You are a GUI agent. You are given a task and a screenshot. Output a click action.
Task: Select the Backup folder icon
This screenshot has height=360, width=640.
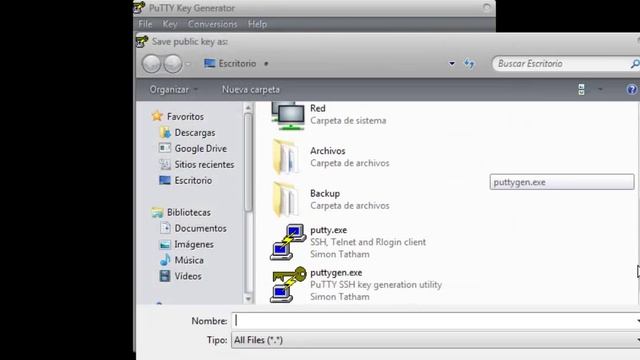tap(286, 200)
